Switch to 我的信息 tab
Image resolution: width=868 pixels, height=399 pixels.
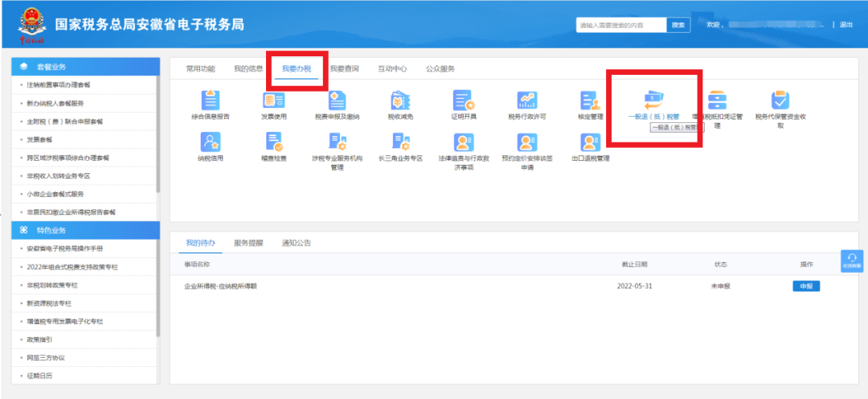point(248,68)
